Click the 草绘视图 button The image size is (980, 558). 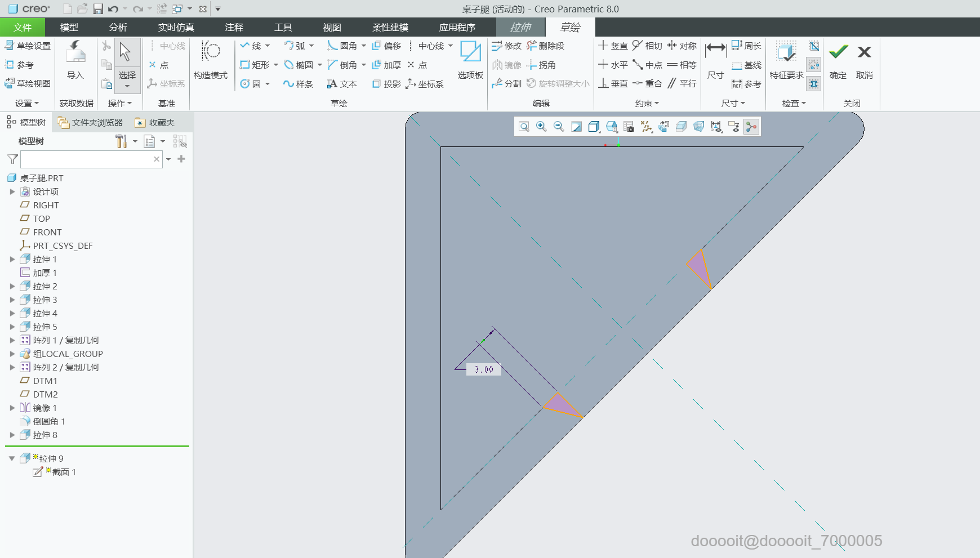pyautogui.click(x=28, y=83)
